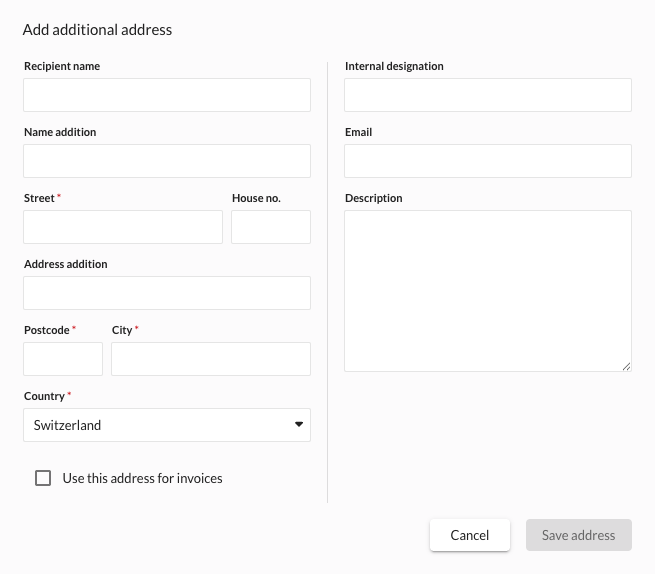Viewport: 655px width, 574px height.
Task: Click the 'Use this address for invoices' label
Action: pos(142,478)
